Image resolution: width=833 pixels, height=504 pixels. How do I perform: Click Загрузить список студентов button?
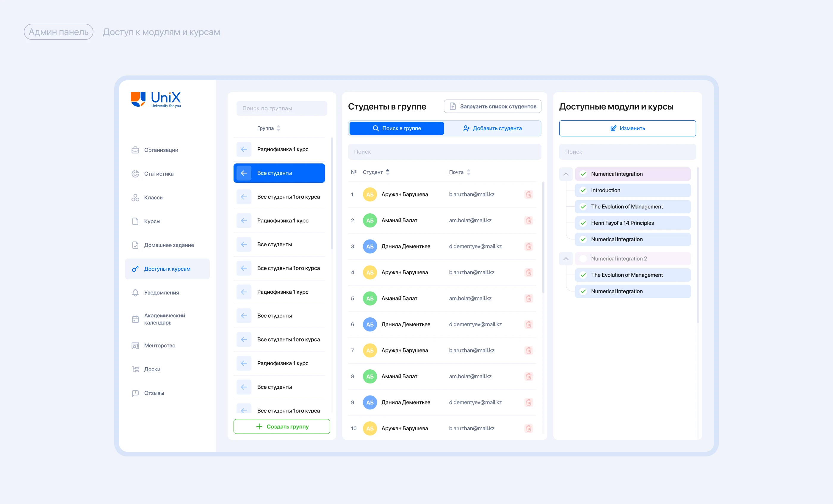[492, 106]
